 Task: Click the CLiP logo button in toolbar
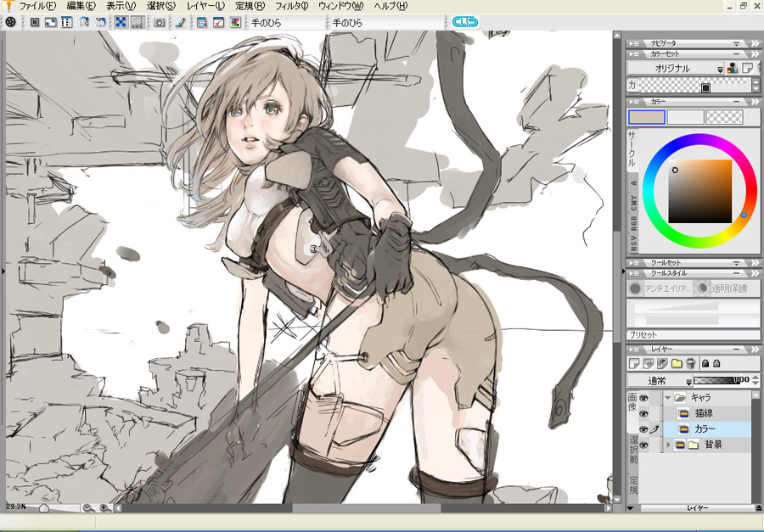pyautogui.click(x=464, y=22)
